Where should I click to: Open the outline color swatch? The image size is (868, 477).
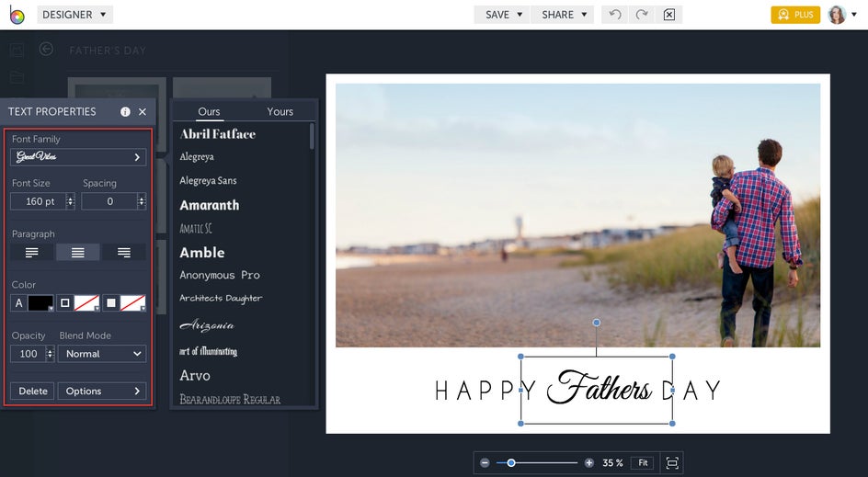87,303
